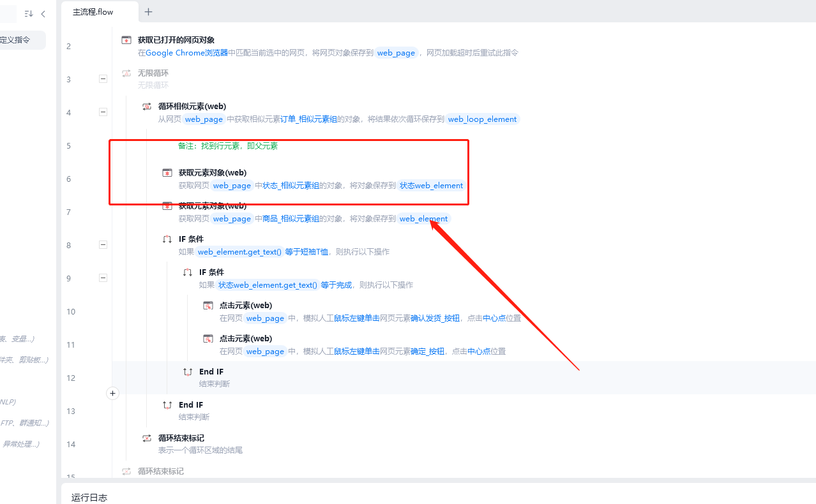Click 商品_相似元素组 link on line 7
The width and height of the screenshot is (816, 504).
point(291,219)
